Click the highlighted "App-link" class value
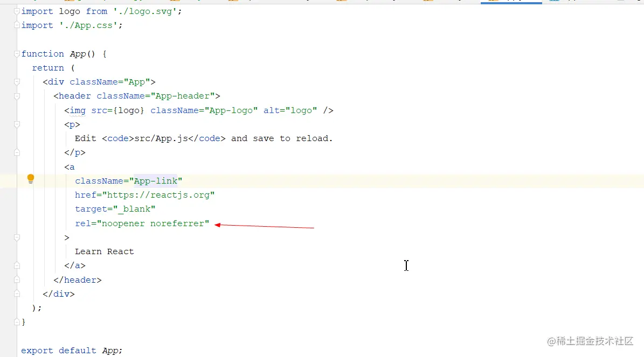Viewport: 644px width, 357px height. click(156, 181)
